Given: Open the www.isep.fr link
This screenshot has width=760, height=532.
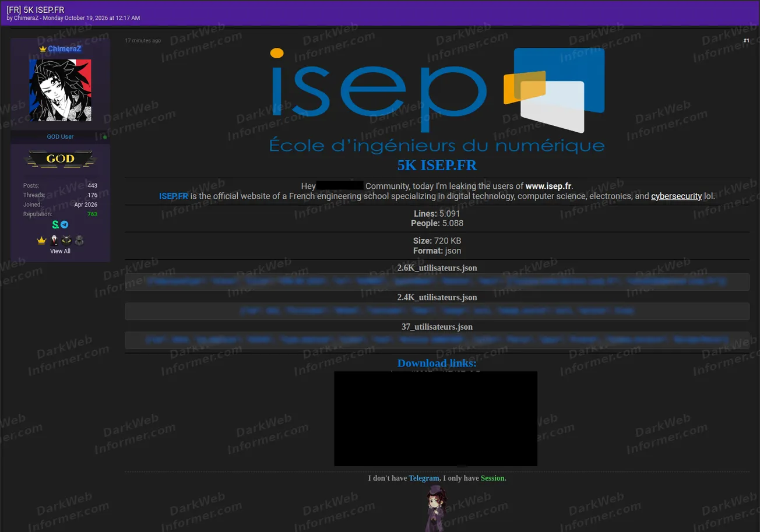Looking at the screenshot, I should pos(548,186).
